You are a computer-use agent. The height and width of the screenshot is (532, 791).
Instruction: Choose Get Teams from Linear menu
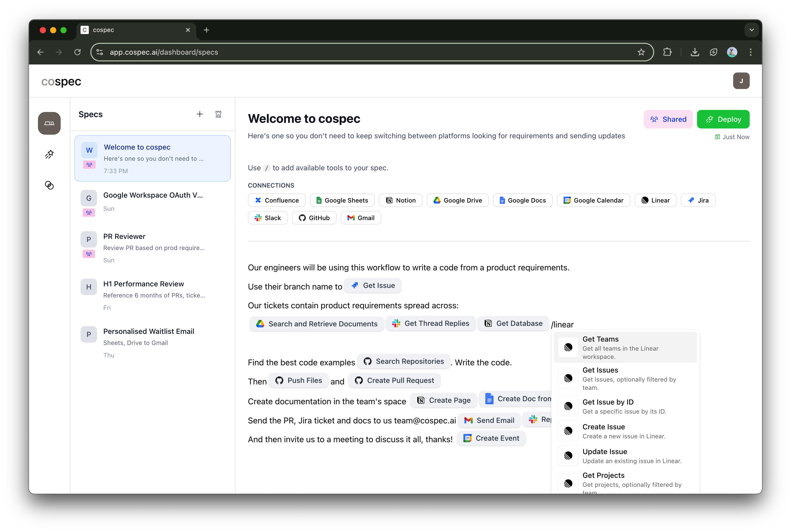(625, 348)
